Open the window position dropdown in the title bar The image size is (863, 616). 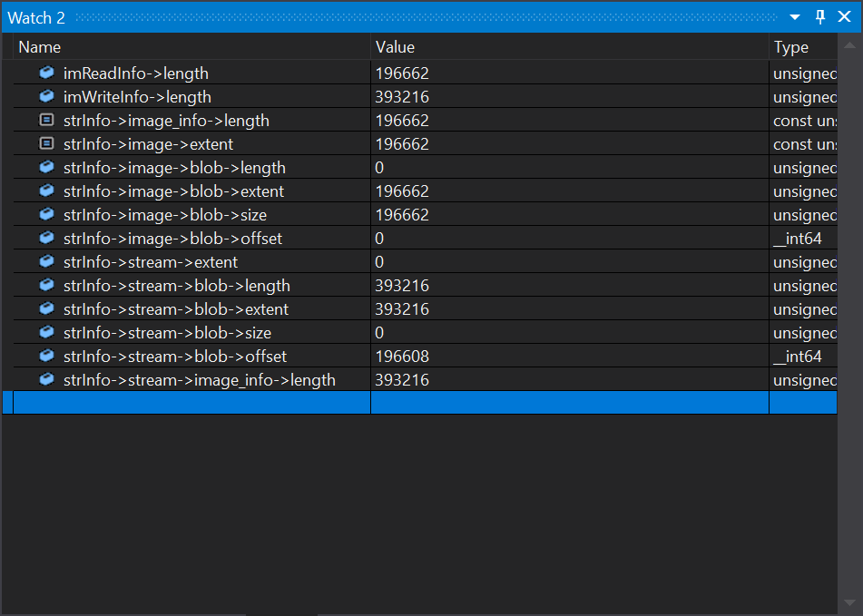pos(794,17)
